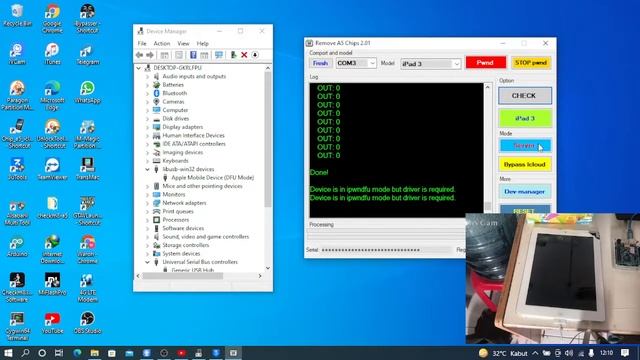Expand the Display adapters node
The height and width of the screenshot is (360, 640).
(x=147, y=127)
